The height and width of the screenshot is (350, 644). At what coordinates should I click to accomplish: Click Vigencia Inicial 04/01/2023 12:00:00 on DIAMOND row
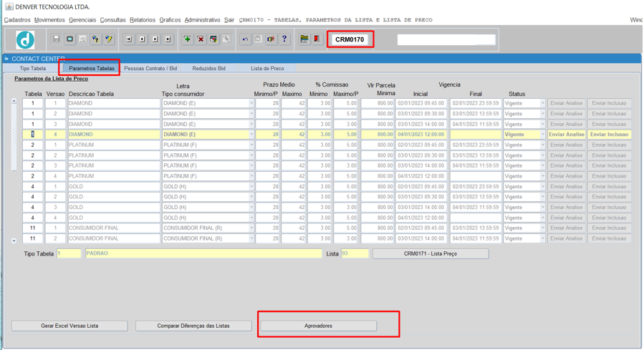pyautogui.click(x=421, y=135)
